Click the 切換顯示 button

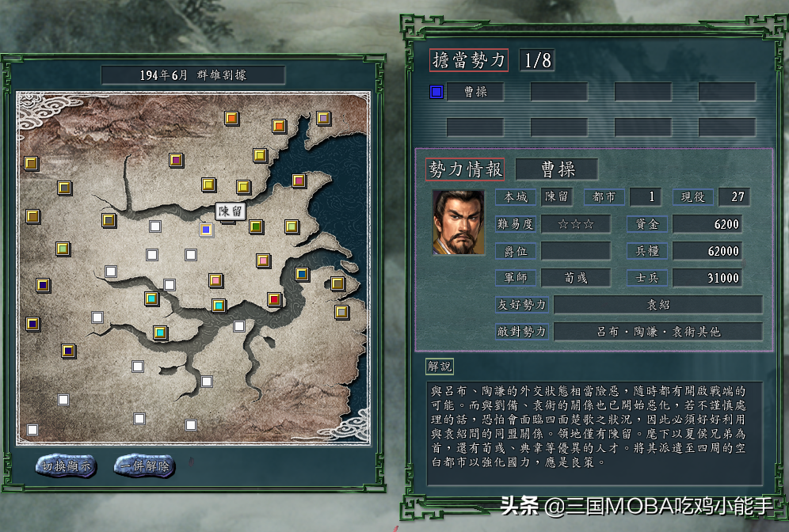tap(66, 466)
